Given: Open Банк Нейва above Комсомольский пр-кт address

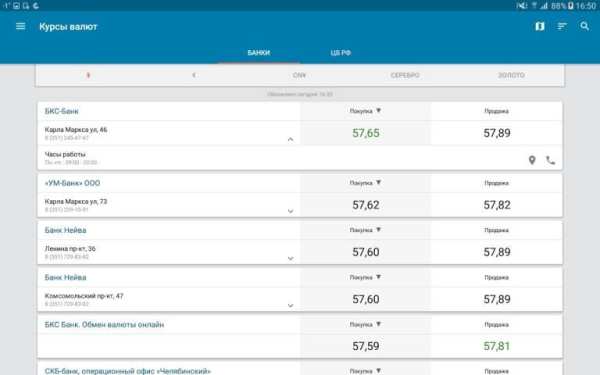Looking at the screenshot, I should pos(65,277).
